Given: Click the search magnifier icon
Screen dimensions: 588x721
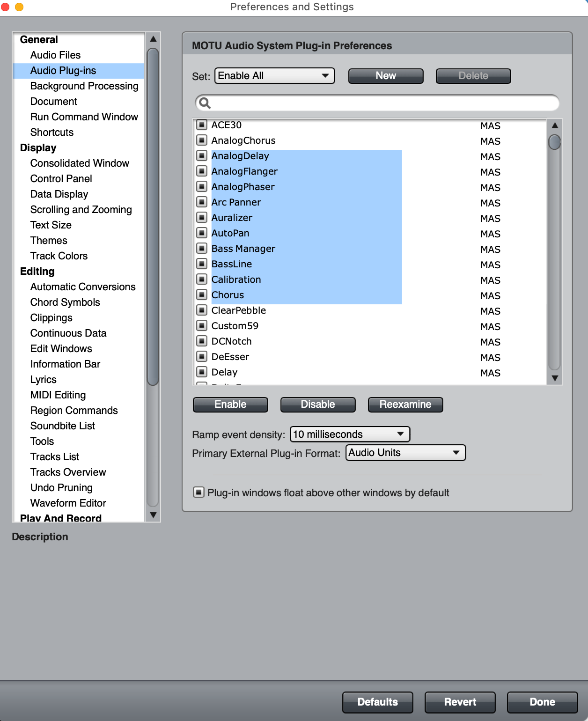Looking at the screenshot, I should [x=205, y=103].
